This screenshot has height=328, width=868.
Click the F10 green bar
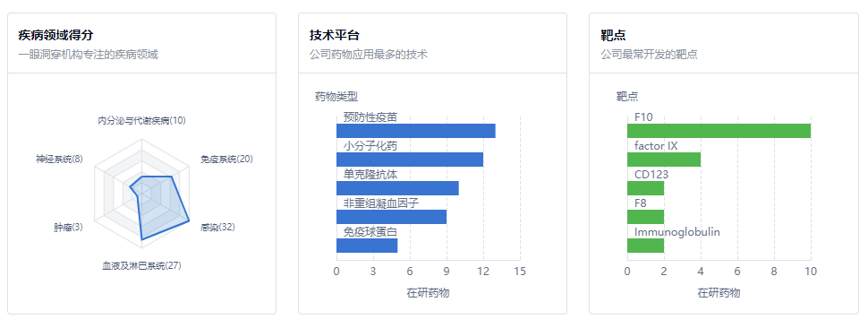coord(719,131)
